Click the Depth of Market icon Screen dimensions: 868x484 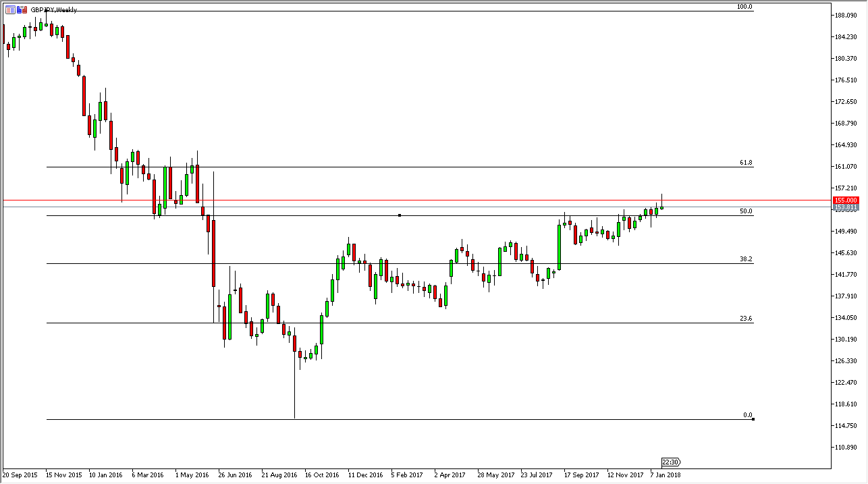coord(10,9)
